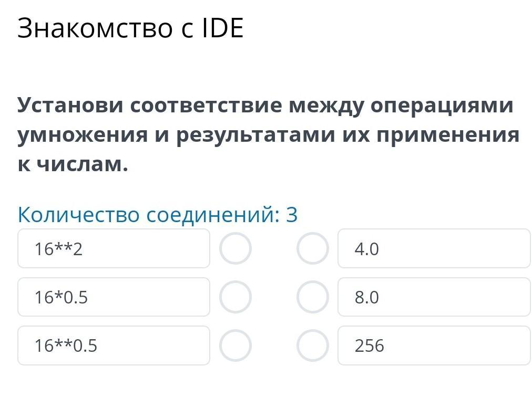Select the connector circle before answer 8.0
This screenshot has width=532, height=398.
[x=312, y=297]
